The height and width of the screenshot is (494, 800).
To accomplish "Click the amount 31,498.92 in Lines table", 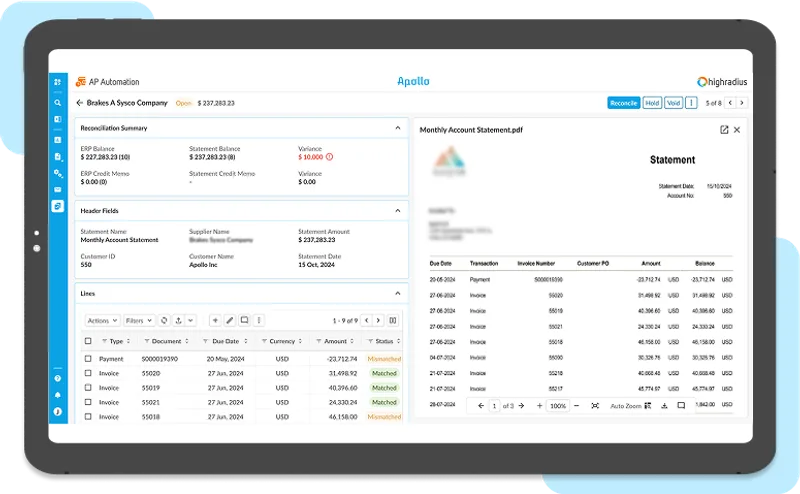I will tap(343, 373).
